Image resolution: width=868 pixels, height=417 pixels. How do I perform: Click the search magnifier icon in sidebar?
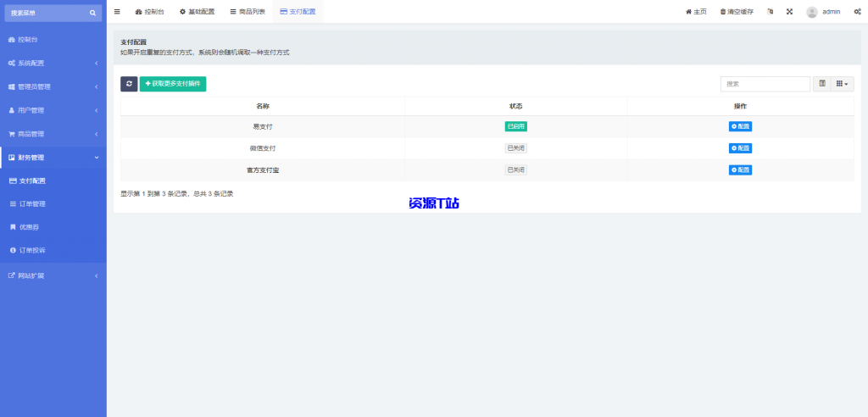click(x=92, y=13)
